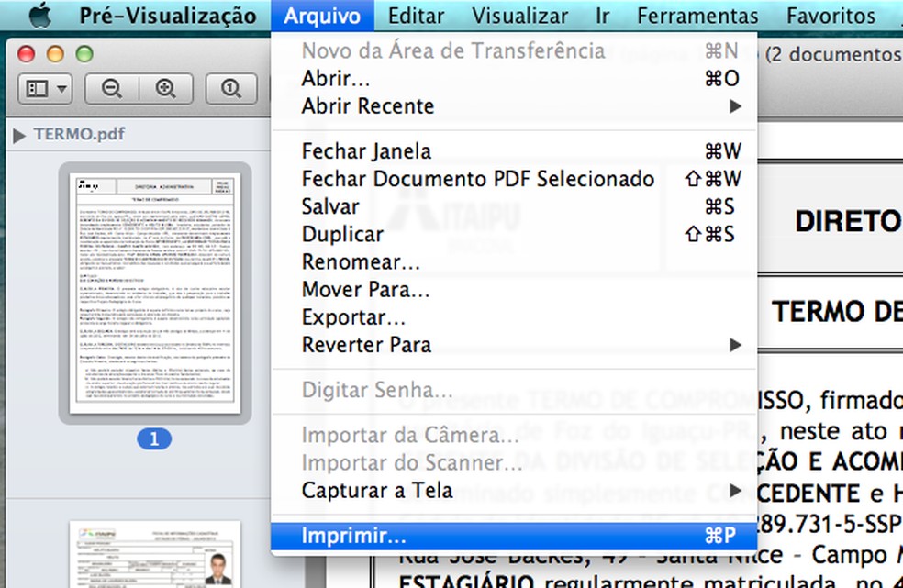Close the window with red button
903x588 pixels.
tap(26, 53)
